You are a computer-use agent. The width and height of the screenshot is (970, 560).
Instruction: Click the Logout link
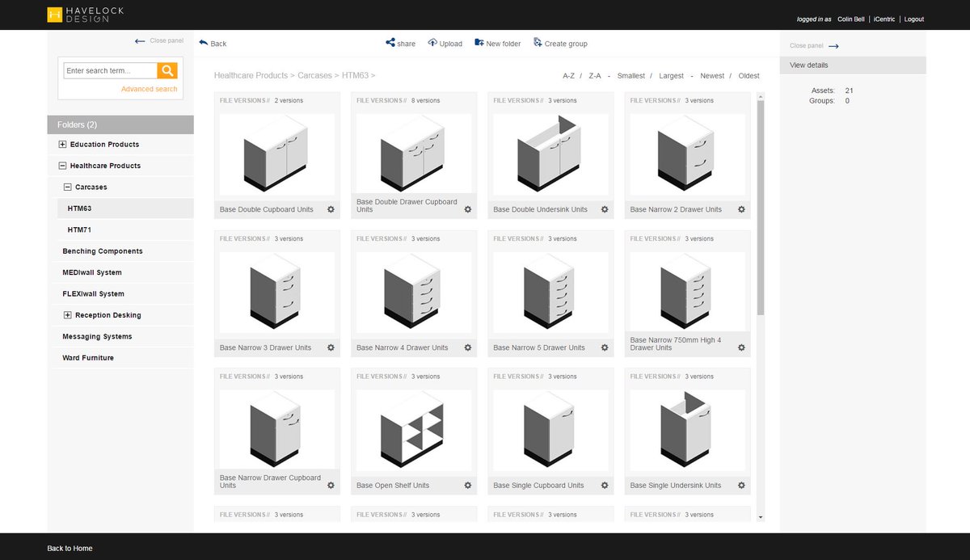click(x=913, y=19)
